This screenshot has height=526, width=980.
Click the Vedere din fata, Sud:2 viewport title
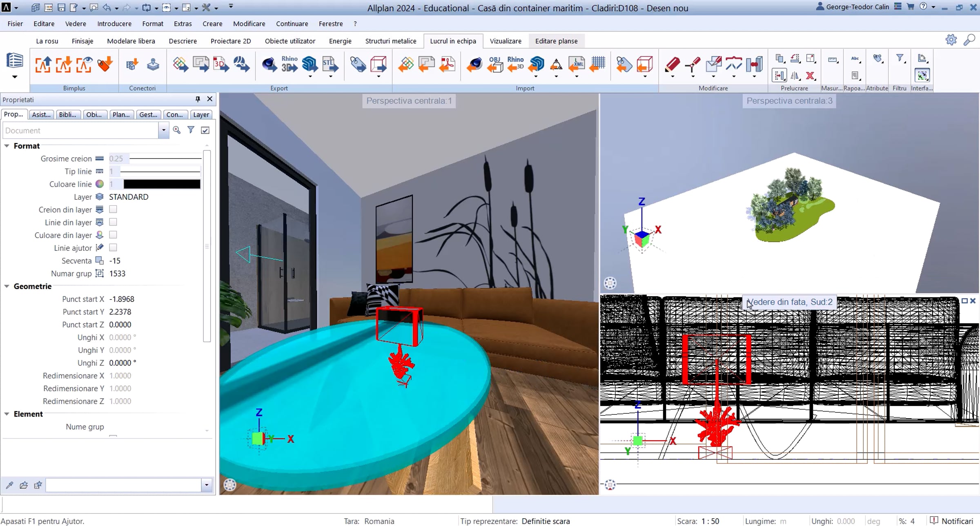click(x=789, y=302)
